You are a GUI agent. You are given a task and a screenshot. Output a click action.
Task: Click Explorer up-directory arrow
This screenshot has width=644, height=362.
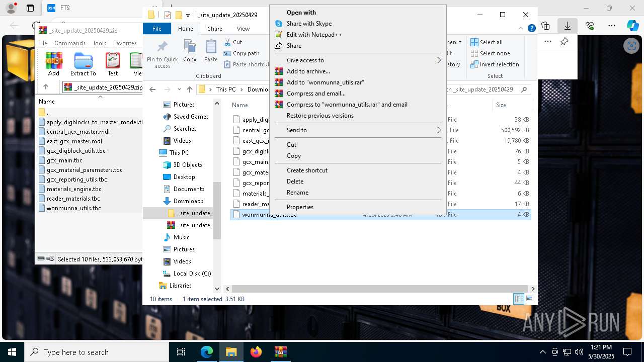pyautogui.click(x=189, y=89)
